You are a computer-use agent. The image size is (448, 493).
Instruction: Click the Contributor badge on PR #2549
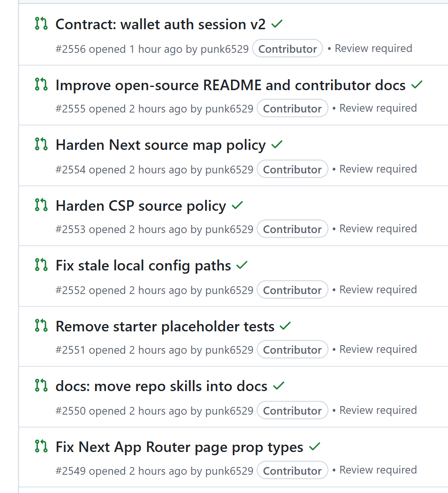click(292, 470)
